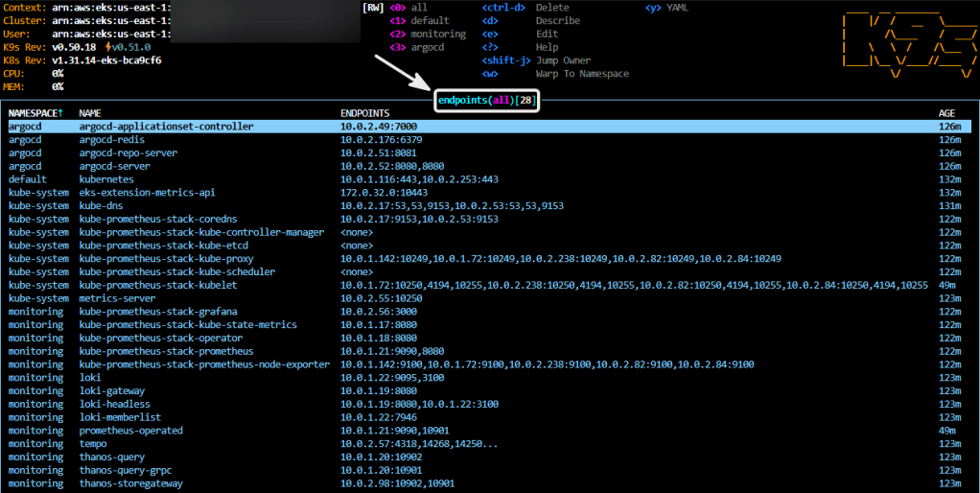Click the loki-memberlist name
The width and height of the screenshot is (980, 493).
tap(120, 417)
